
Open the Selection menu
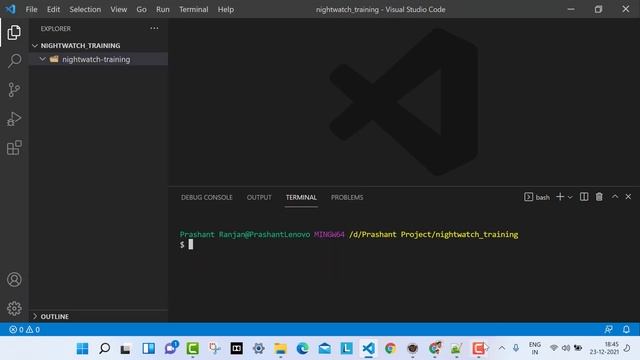pos(85,9)
